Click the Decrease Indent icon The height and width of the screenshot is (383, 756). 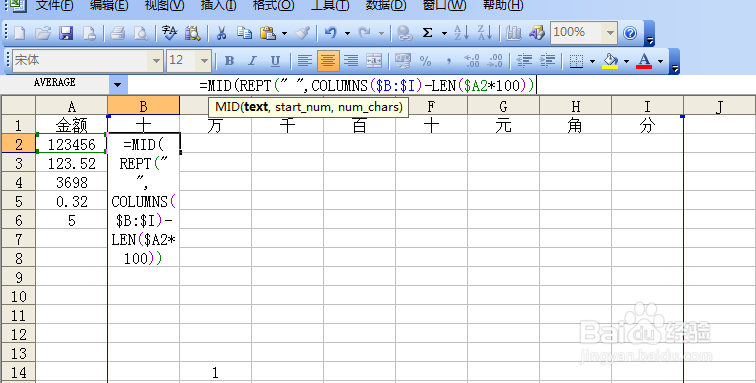pos(524,61)
